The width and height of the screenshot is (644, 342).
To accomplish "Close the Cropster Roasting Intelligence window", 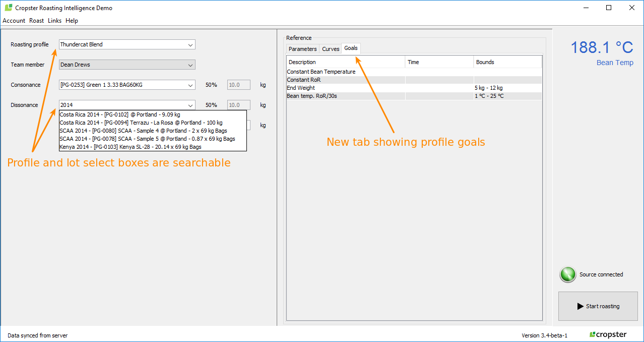I will point(632,8).
